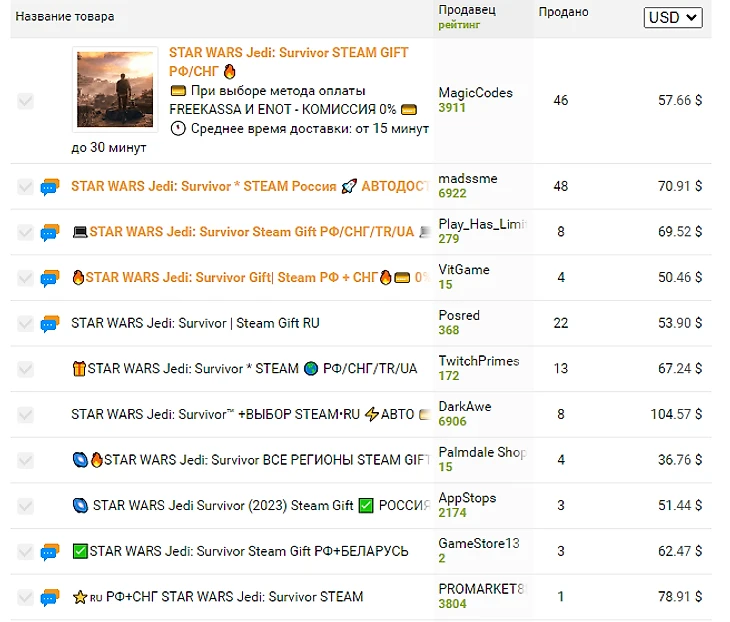Click the Jedi Survivor cover thumbnail

coord(115,89)
